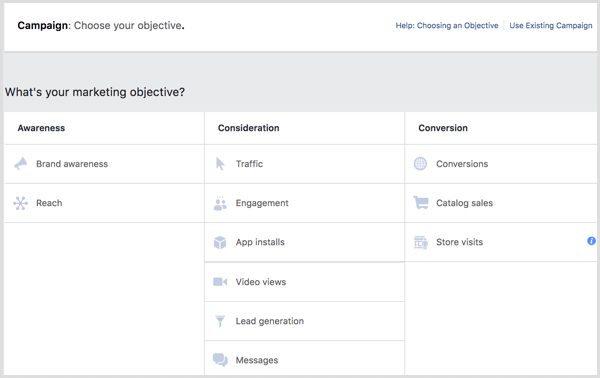Select the Video views camera icon
The width and height of the screenshot is (600, 378).
(x=220, y=282)
